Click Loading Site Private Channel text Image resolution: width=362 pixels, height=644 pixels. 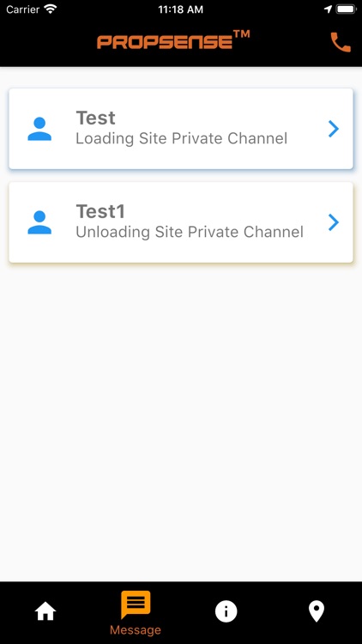point(181,138)
